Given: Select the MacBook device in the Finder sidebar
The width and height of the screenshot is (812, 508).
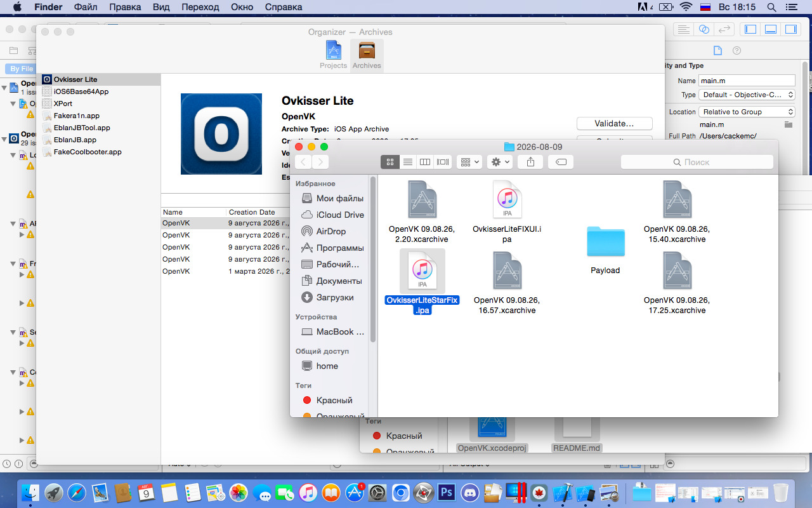Looking at the screenshot, I should [x=333, y=331].
